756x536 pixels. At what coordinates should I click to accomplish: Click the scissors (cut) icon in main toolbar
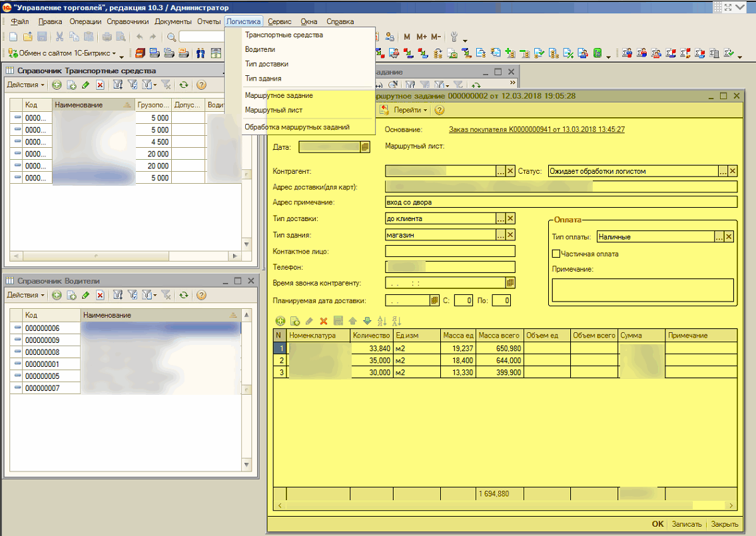[59, 37]
